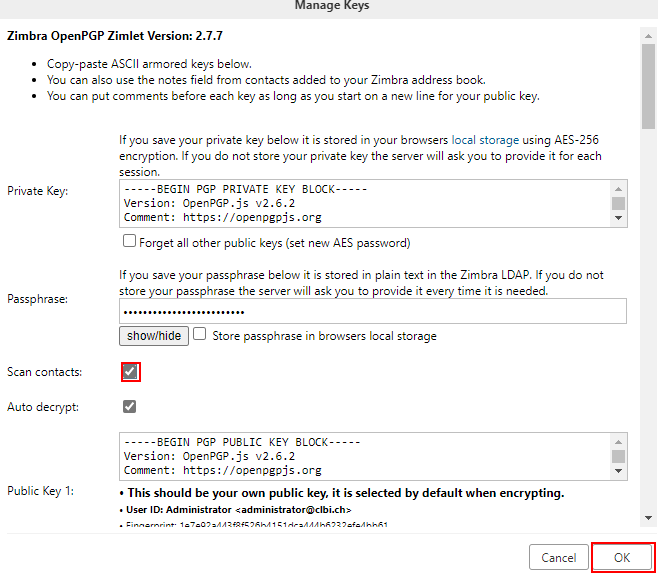The height and width of the screenshot is (575, 658).
Task: Click Public Key box scroll down arrow
Action: click(618, 471)
